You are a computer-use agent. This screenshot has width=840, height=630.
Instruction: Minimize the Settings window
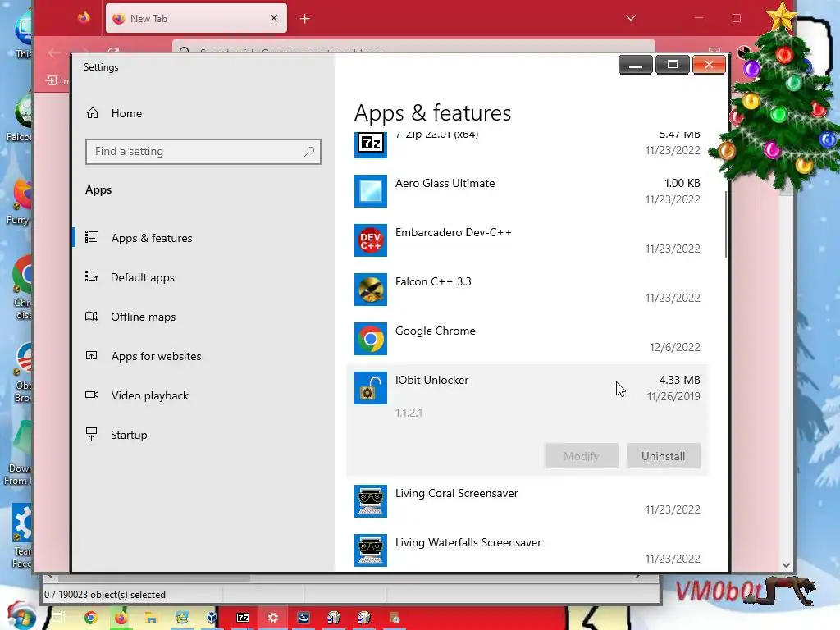[636, 65]
